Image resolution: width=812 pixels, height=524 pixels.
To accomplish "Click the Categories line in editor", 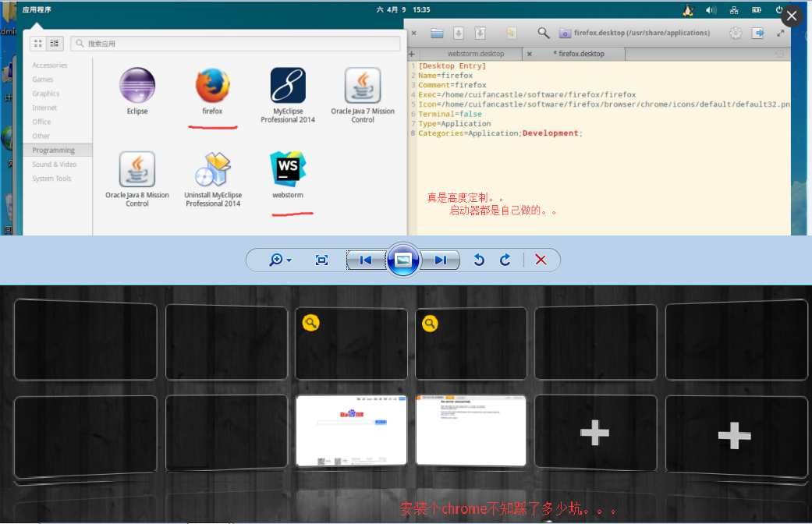I will [500, 133].
